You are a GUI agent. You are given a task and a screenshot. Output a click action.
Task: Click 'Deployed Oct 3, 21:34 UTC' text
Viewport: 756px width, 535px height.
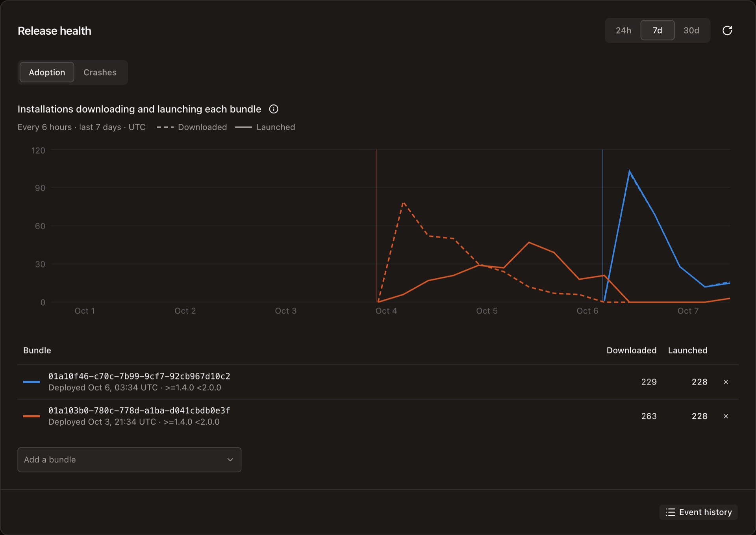tap(102, 422)
